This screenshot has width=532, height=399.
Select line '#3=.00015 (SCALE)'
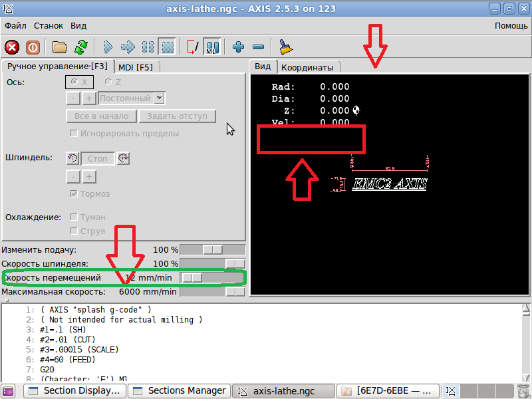click(79, 350)
